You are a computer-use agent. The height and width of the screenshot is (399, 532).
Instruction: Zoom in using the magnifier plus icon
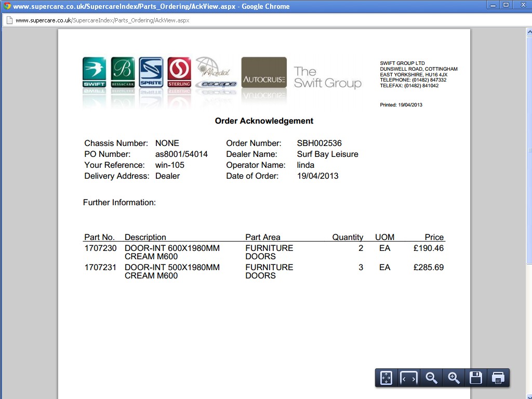pos(454,378)
